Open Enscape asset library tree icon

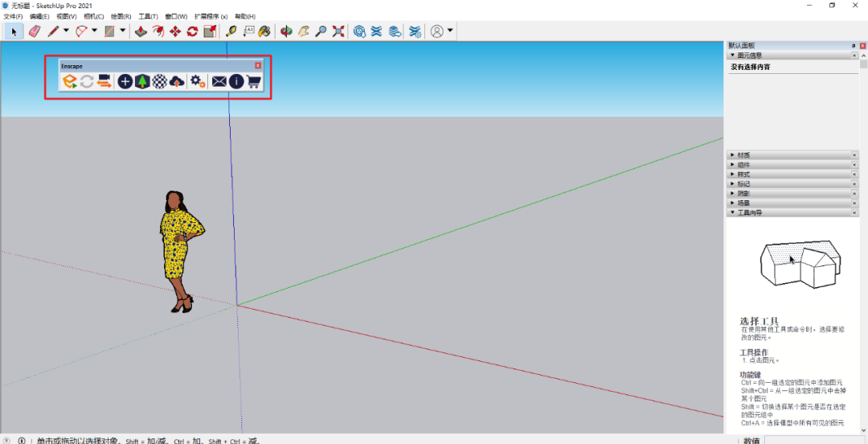coord(142,81)
